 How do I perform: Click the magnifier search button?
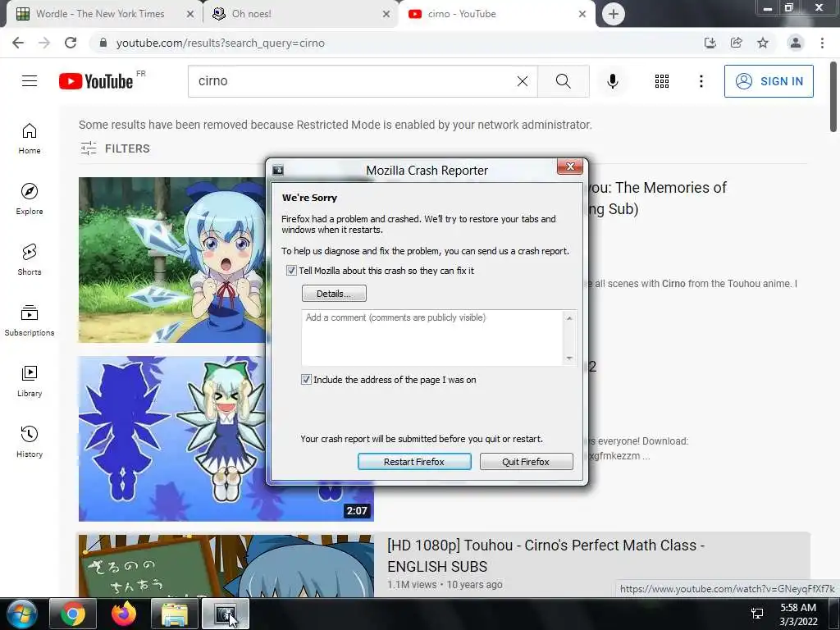[x=563, y=81]
